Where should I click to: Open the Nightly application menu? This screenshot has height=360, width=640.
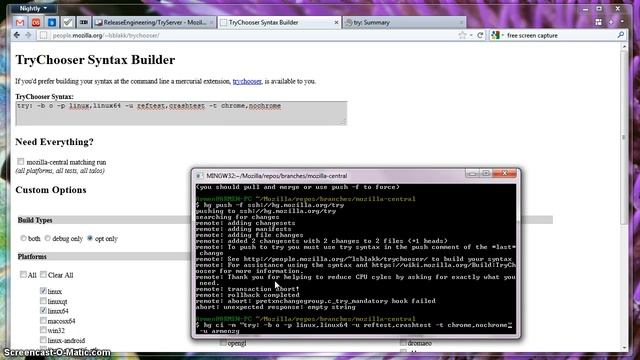coord(33,8)
